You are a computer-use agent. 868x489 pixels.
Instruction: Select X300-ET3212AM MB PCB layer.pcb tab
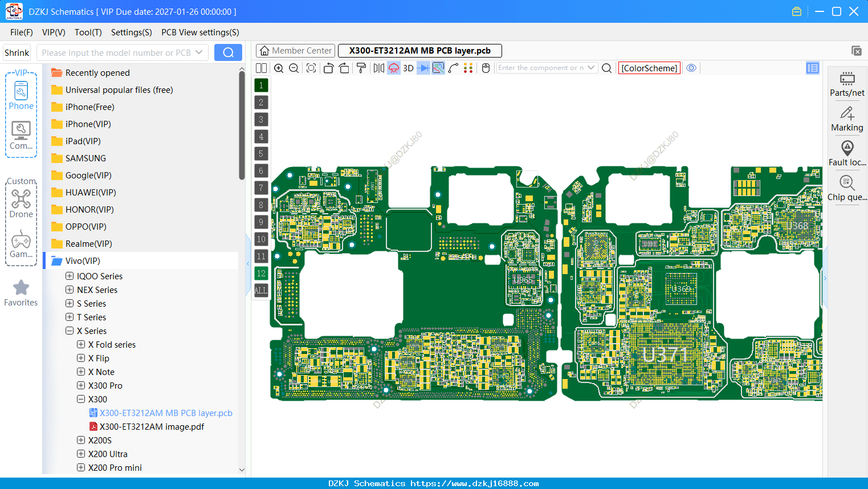tap(420, 51)
